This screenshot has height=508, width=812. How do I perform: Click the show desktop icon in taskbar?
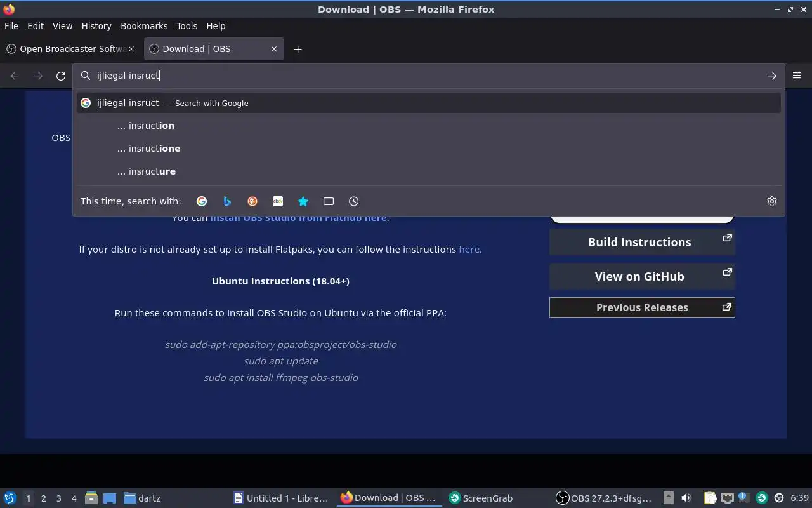click(110, 498)
